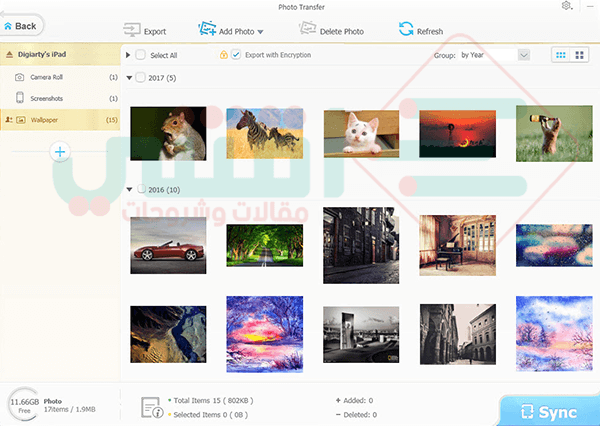Check the 2017 group checkbox
The image size is (600, 426).
click(140, 78)
